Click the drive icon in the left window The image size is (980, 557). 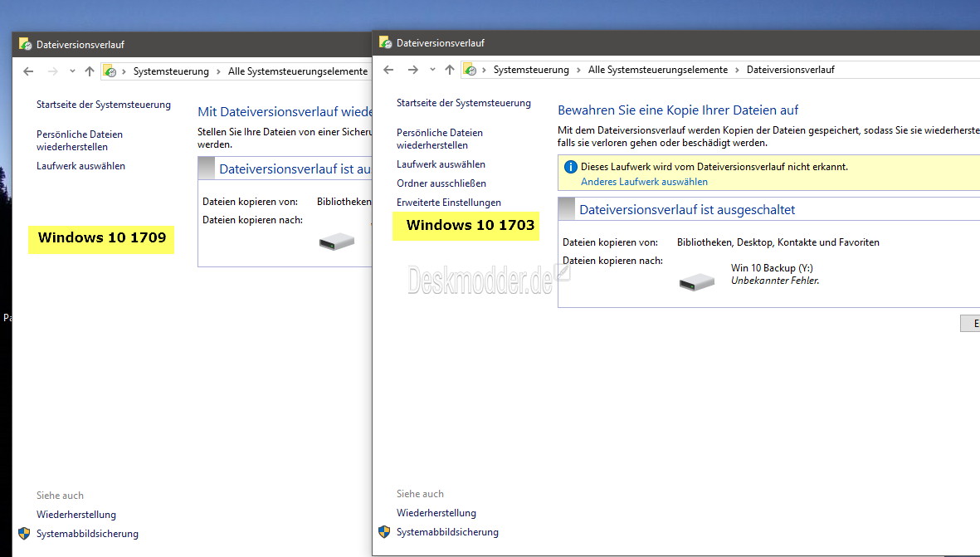tap(337, 242)
